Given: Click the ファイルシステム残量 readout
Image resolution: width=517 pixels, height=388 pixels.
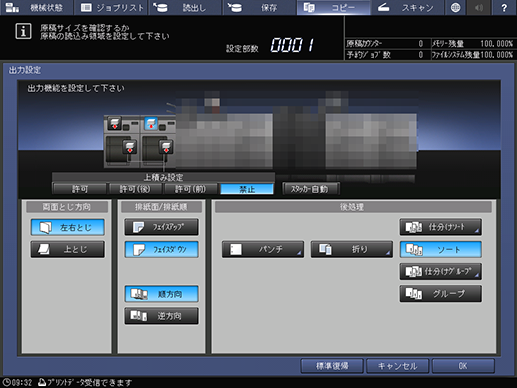Looking at the screenshot, I should click(472, 55).
